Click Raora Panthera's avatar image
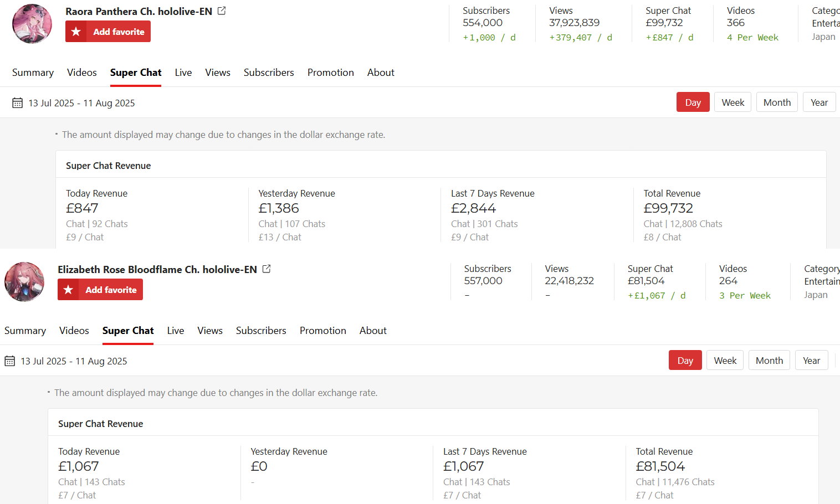This screenshot has height=504, width=840. pos(32,24)
